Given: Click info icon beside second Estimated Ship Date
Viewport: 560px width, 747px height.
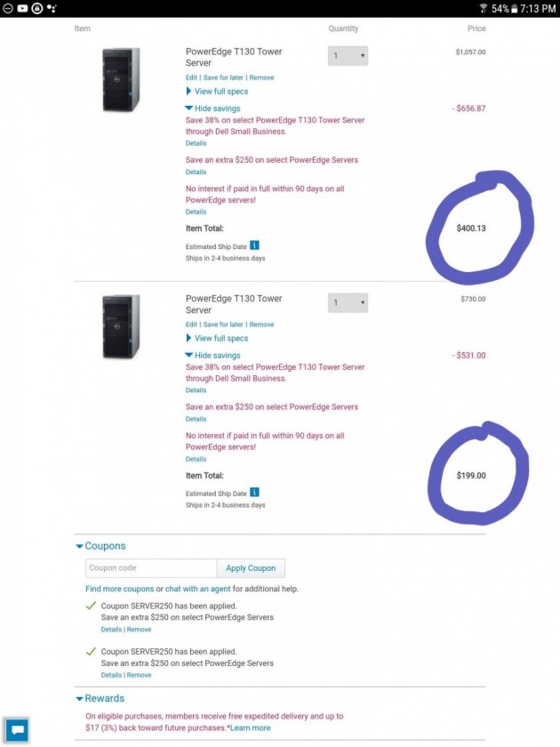Looking at the screenshot, I should point(255,492).
